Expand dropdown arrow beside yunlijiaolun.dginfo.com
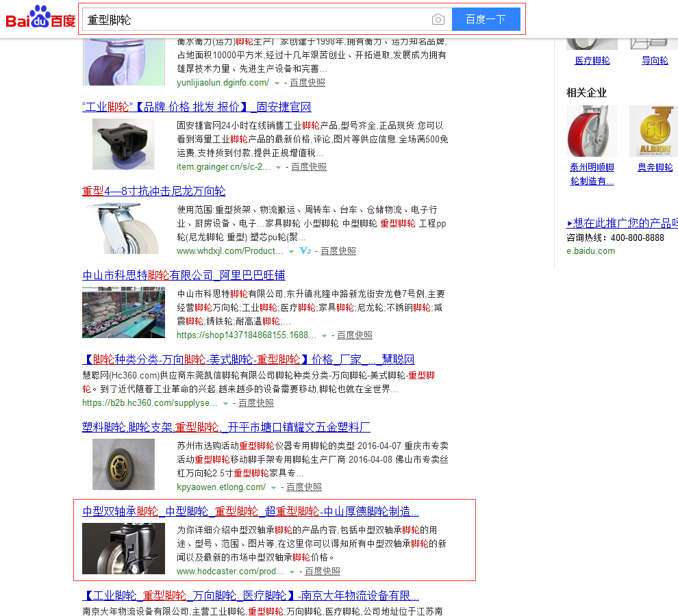The height and width of the screenshot is (616, 678). [277, 83]
